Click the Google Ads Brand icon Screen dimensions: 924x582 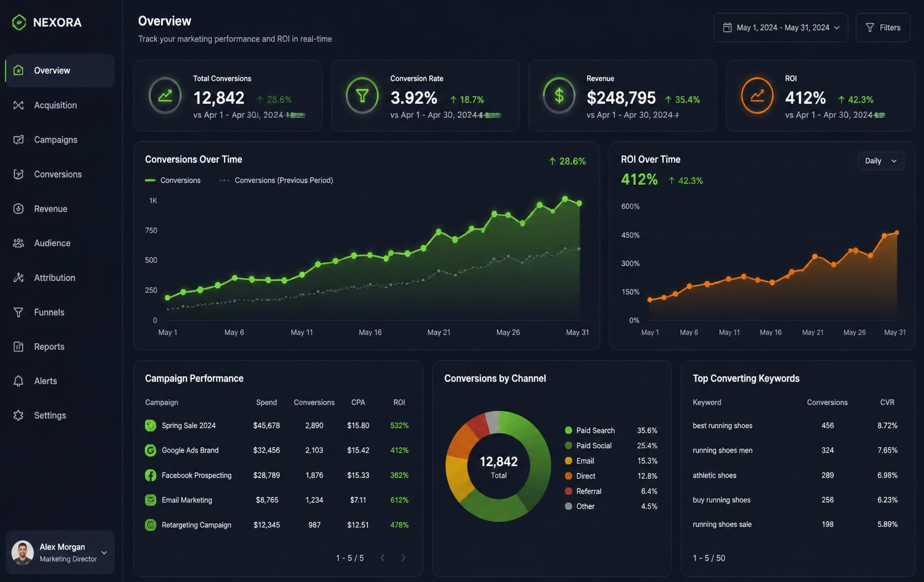point(150,450)
